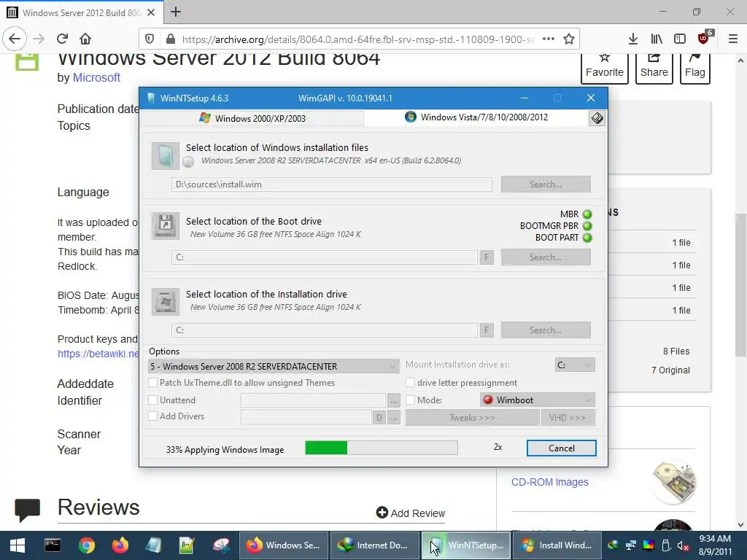Cancel the Windows image application

pos(561,448)
